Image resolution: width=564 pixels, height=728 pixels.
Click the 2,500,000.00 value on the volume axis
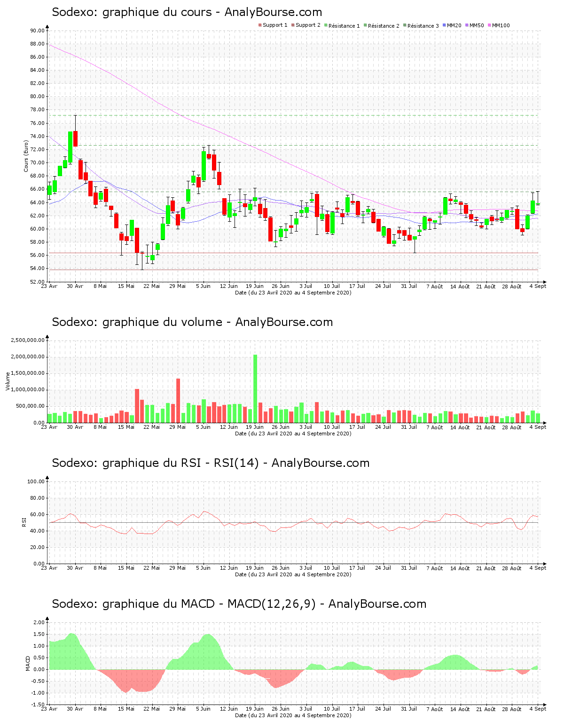coord(29,340)
